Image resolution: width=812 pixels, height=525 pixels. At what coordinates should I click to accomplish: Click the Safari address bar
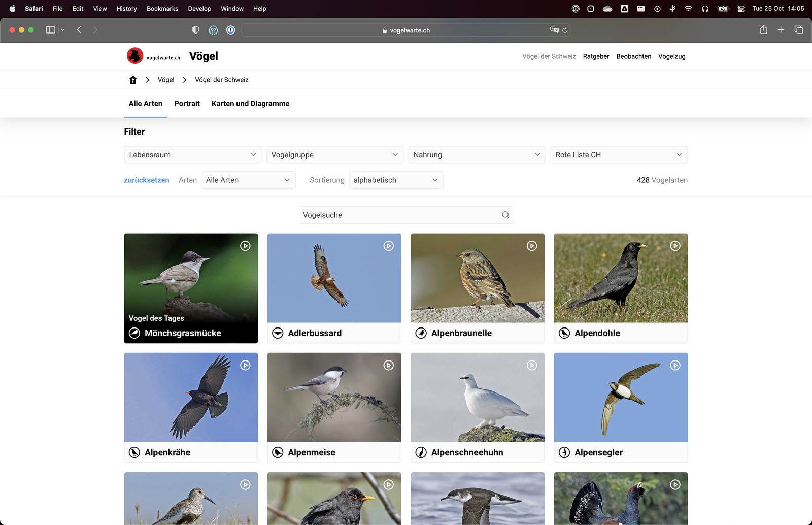(406, 30)
